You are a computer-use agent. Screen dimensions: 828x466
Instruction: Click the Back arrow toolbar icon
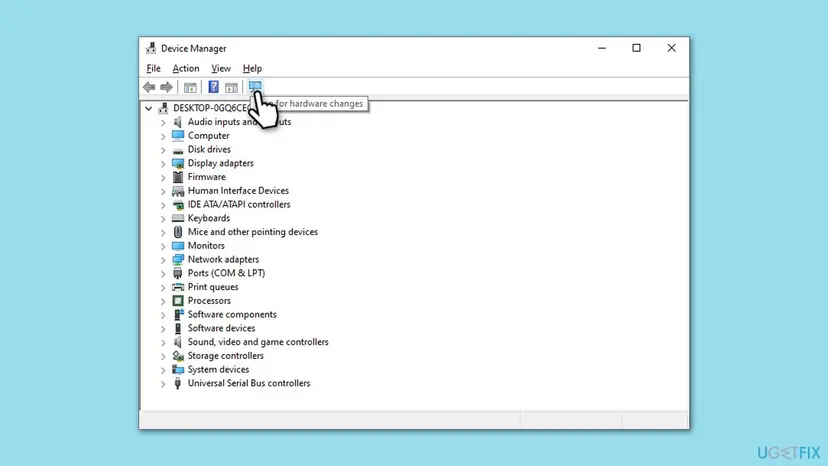coord(149,87)
